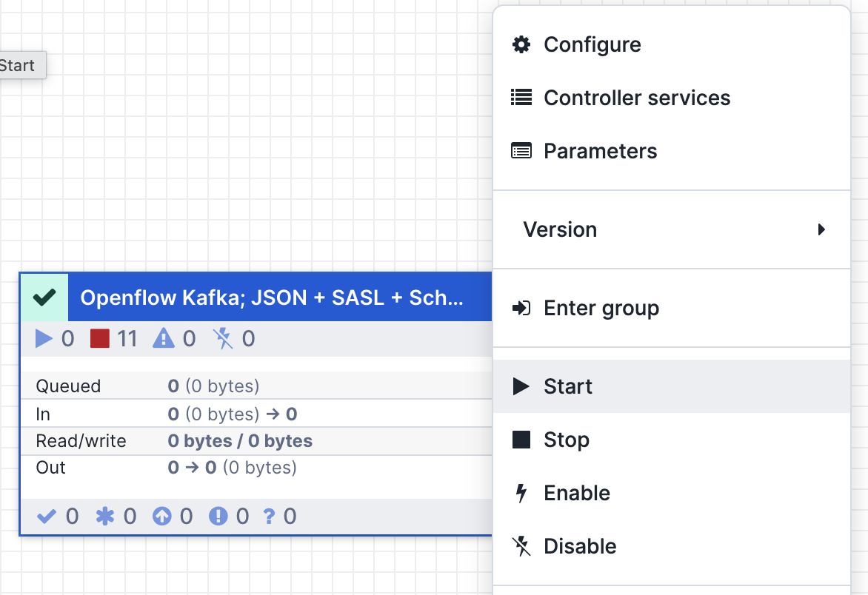Select Disable in the context menu

672,546
